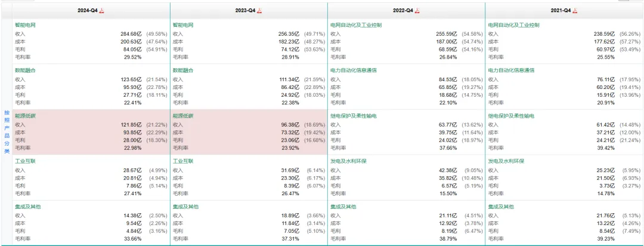The height and width of the screenshot is (246, 644).
Task: Open the PDF icon beside 2024-Q4
Action: pos(102,11)
